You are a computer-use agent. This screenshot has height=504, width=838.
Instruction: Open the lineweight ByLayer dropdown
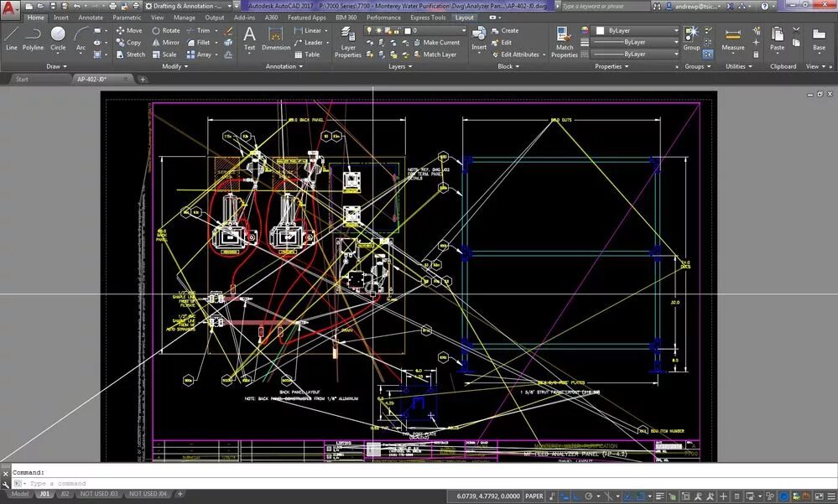636,42
